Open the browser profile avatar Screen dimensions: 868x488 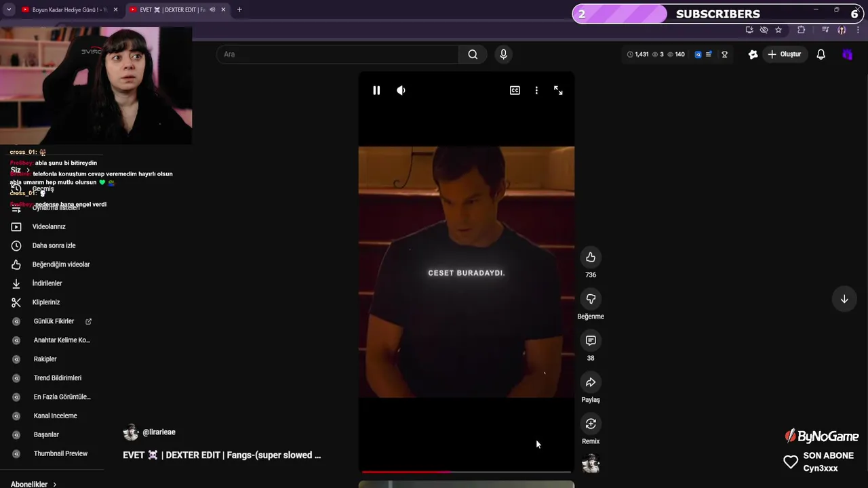(x=842, y=30)
